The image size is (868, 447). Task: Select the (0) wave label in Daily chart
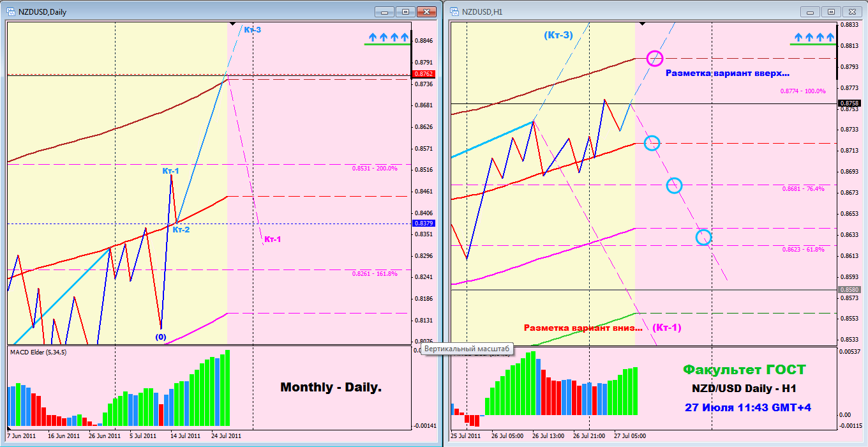[161, 337]
